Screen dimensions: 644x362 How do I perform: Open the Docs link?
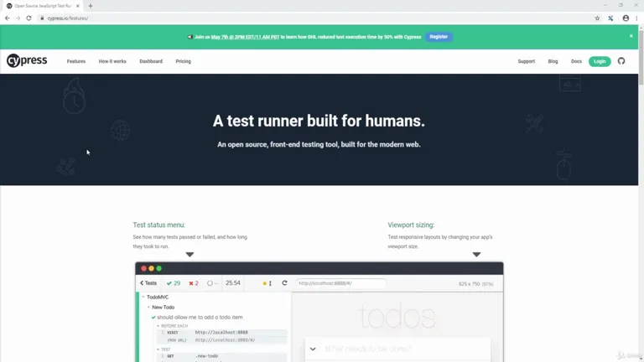(576, 61)
